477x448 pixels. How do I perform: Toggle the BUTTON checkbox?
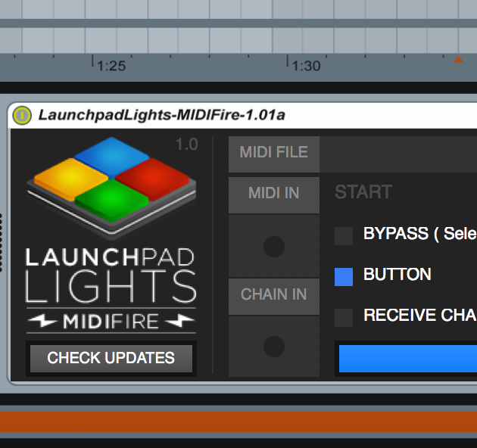pyautogui.click(x=344, y=277)
